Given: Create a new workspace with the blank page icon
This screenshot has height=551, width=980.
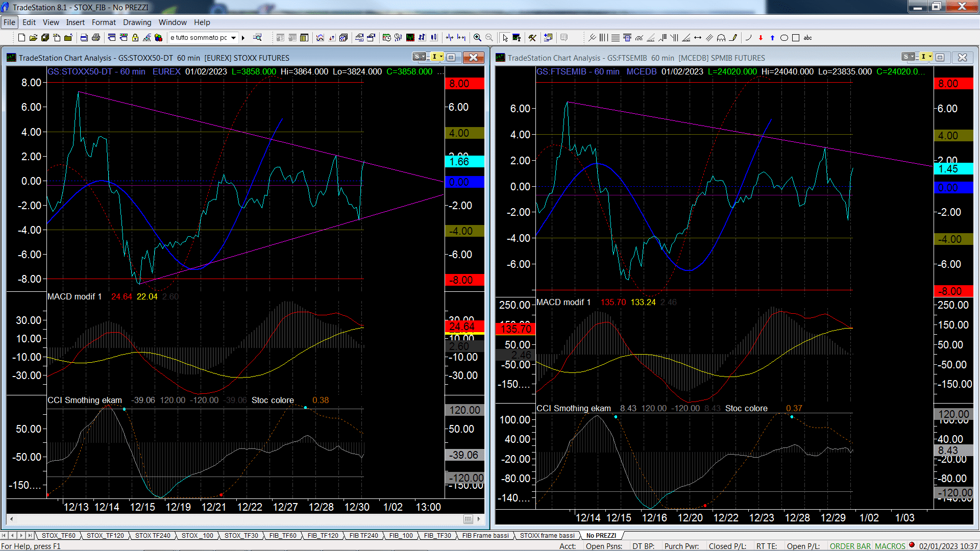Looking at the screenshot, I should [x=21, y=38].
